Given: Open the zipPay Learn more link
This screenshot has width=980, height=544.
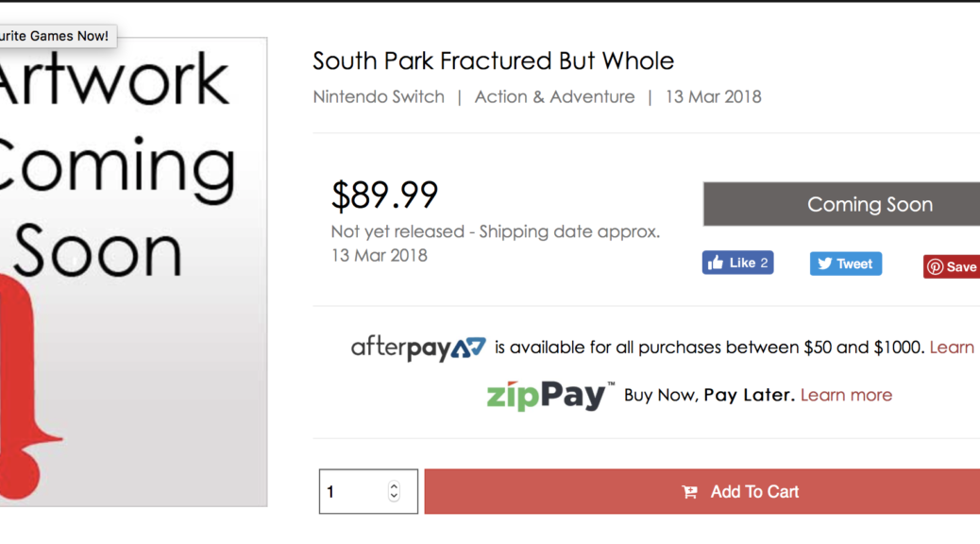Looking at the screenshot, I should point(846,395).
